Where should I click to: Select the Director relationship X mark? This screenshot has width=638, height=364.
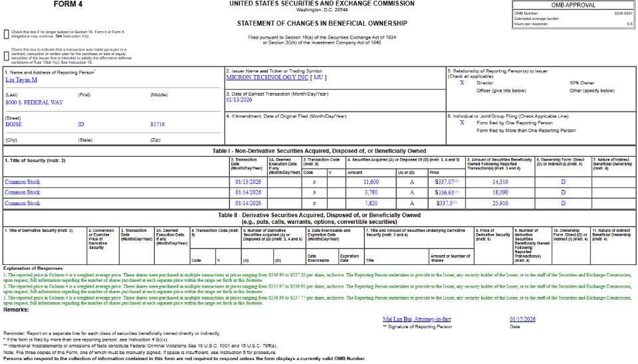coord(462,83)
